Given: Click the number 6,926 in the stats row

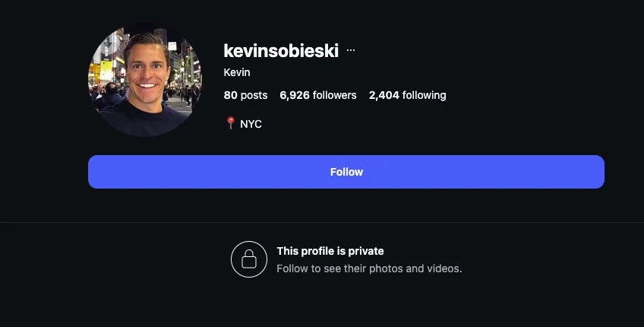Looking at the screenshot, I should pos(295,95).
